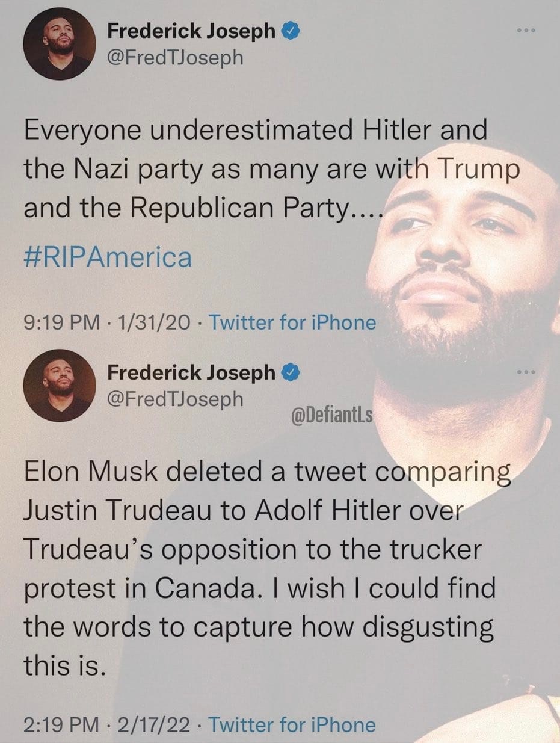
Task: Open the #RIPAmerica hashtag
Action: click(108, 257)
